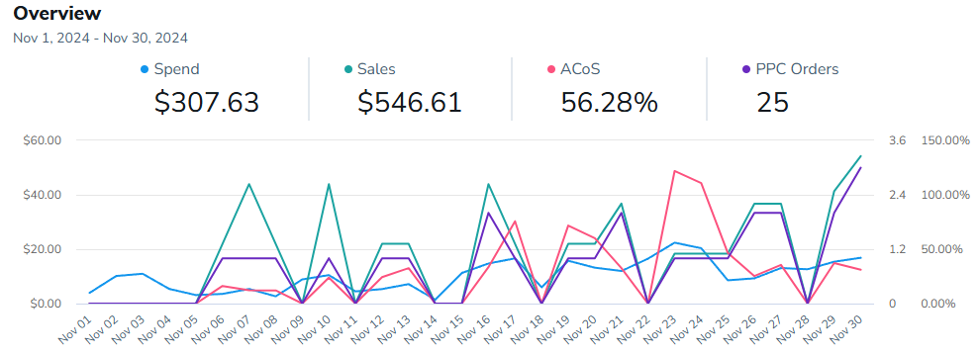The height and width of the screenshot is (356, 980).
Task: Click the PPC Orders metric label
Action: pyautogui.click(x=797, y=69)
